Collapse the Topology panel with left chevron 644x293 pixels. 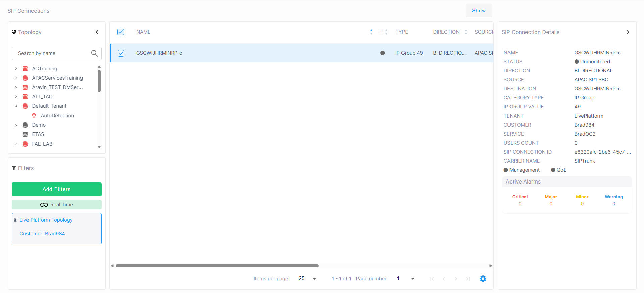(97, 32)
